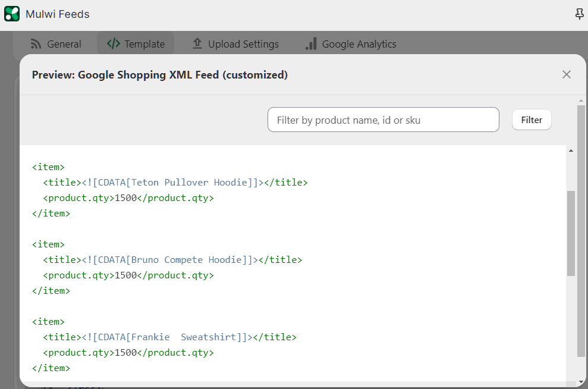The height and width of the screenshot is (389, 588).
Task: Click the quantity line under Frankie Sweatshirt
Action: [128, 353]
